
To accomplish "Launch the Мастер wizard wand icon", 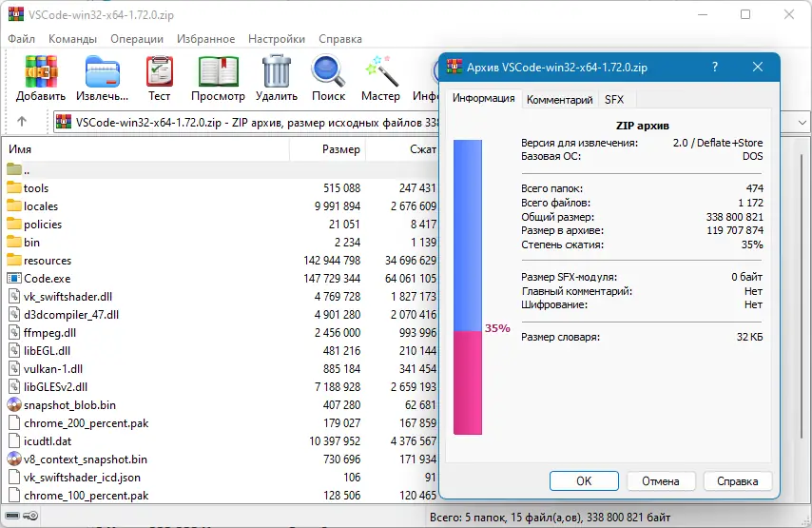I will (380, 71).
